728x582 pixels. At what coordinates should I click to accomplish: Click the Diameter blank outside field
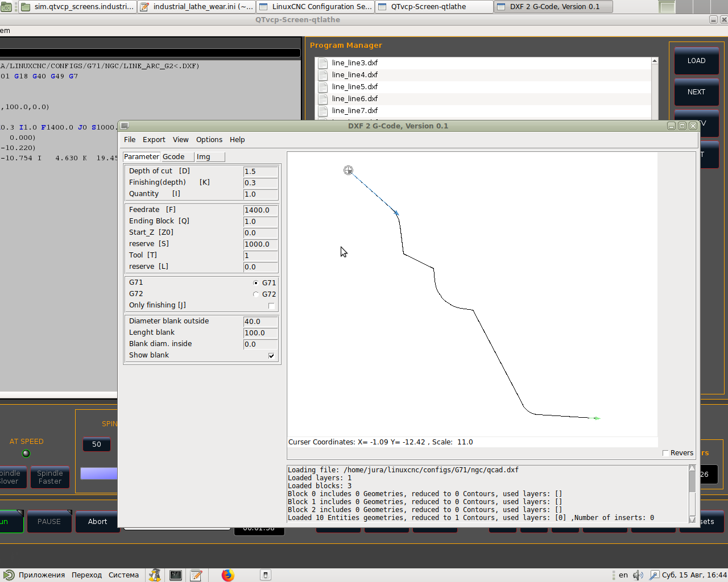[x=260, y=322]
